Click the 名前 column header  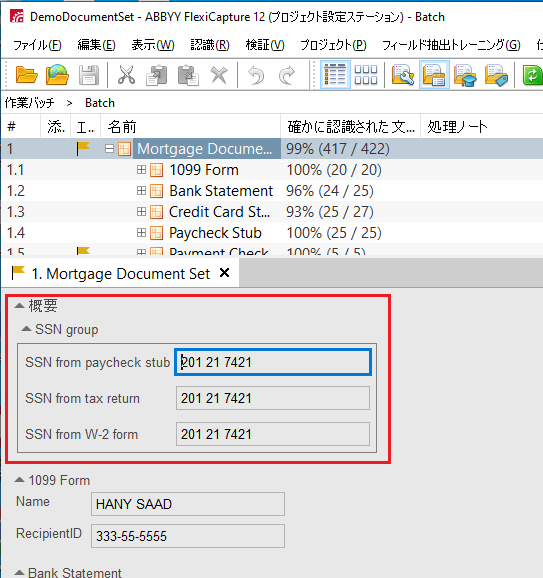click(x=191, y=127)
